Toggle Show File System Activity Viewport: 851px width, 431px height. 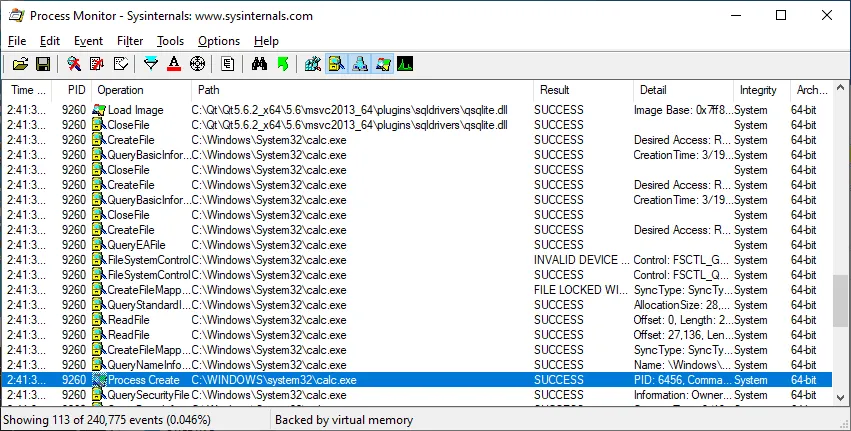tap(336, 64)
